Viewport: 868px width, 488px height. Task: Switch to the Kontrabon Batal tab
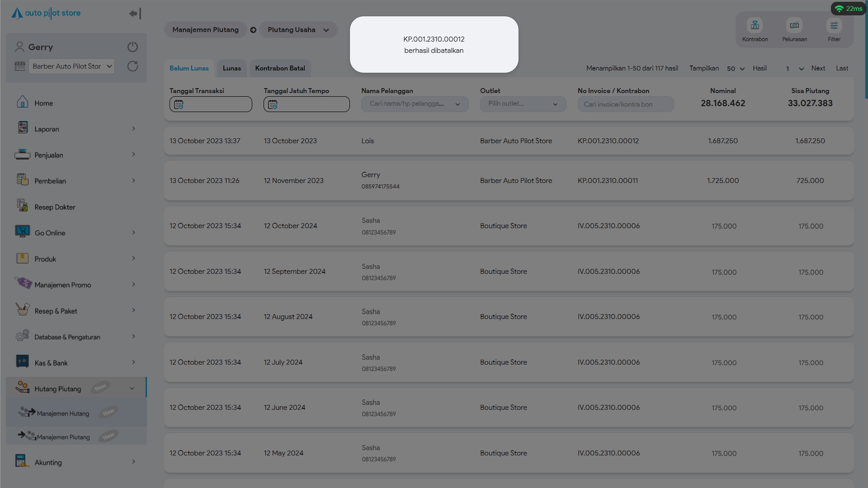(280, 68)
